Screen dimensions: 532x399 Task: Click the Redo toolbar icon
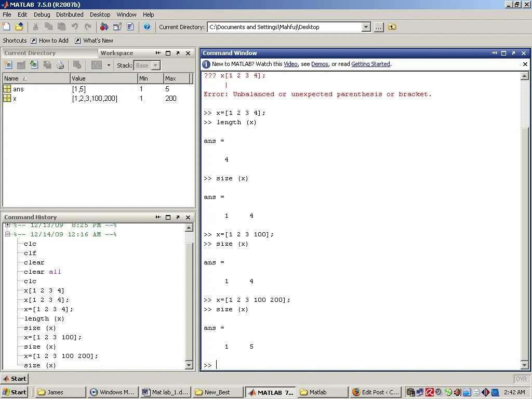87,27
